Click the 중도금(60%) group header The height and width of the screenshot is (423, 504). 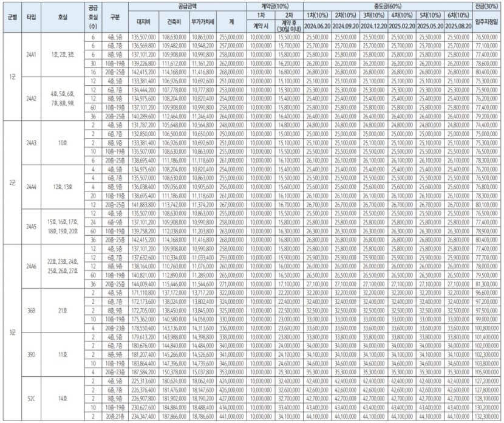(387, 7)
